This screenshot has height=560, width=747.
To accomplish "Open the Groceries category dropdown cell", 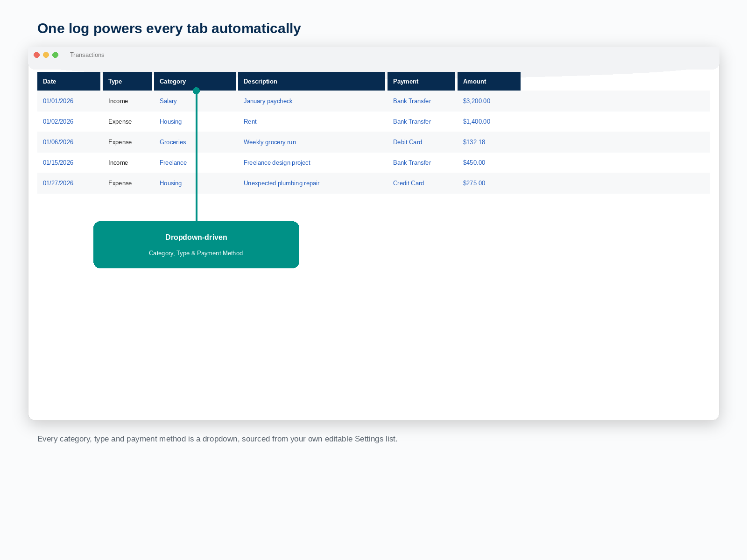I will point(173,142).
